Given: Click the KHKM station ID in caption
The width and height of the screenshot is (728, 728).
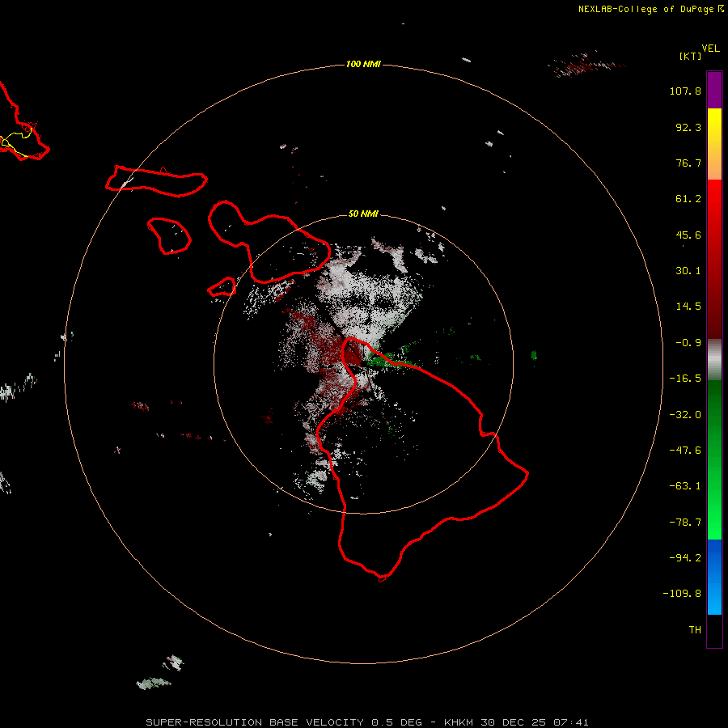Looking at the screenshot, I should pos(459,722).
